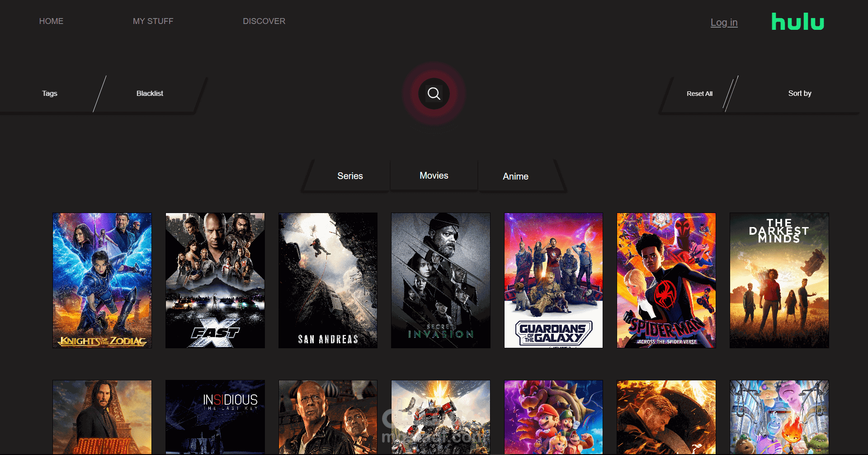Click the Reset All button
Viewport: 868px width, 455px height.
[x=699, y=94]
